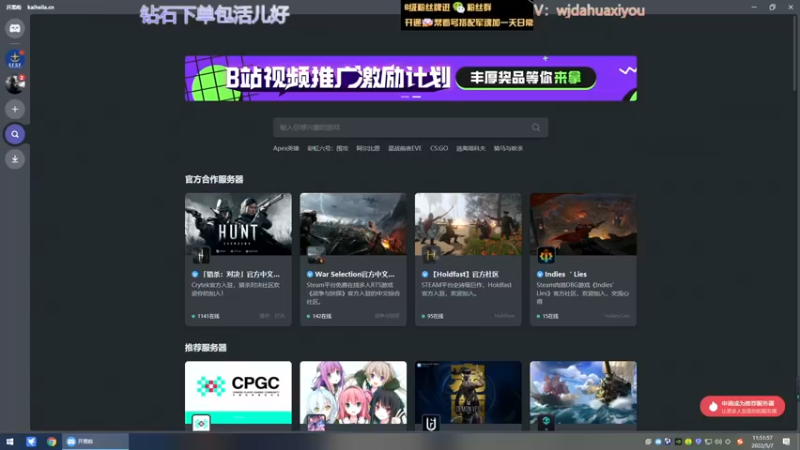Select the CS:GO search suggestion
This screenshot has width=800, height=450.
point(439,148)
